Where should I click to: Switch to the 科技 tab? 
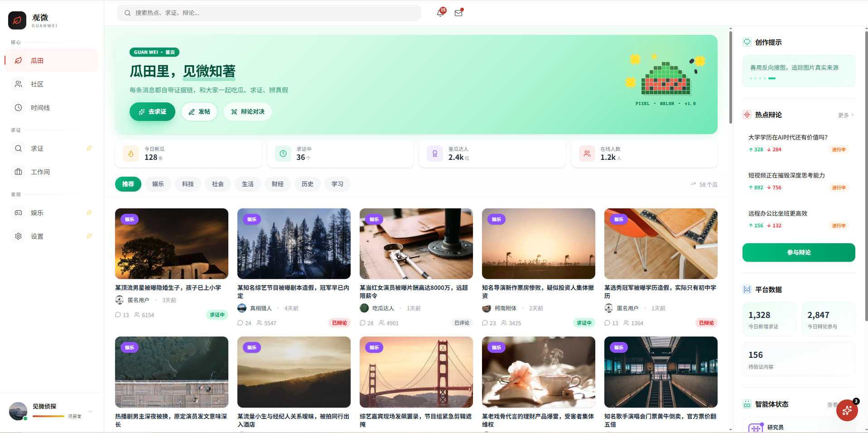[188, 184]
